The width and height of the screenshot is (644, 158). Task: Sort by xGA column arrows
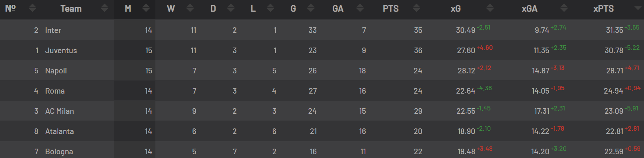pos(564,8)
